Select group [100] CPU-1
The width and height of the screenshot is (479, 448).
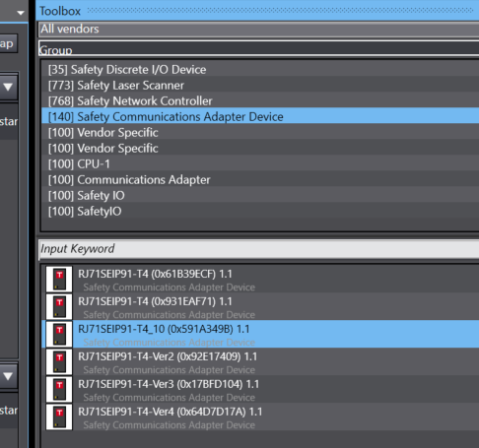point(260,163)
